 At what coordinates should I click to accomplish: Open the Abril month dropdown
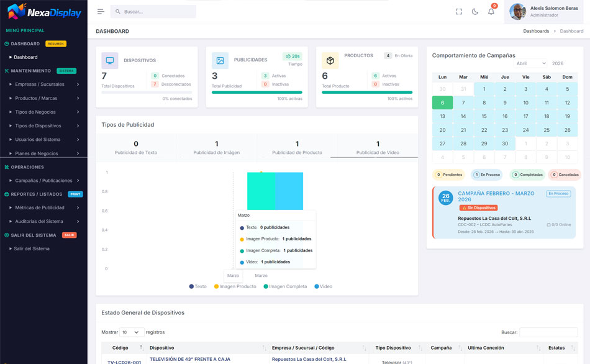530,63
